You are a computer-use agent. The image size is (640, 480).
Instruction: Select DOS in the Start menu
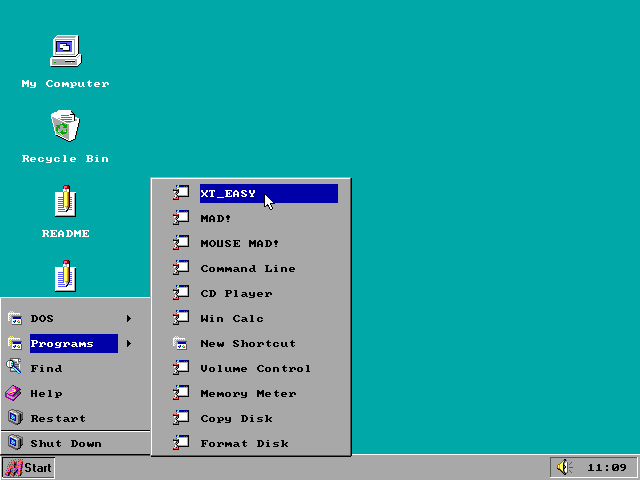click(76, 318)
